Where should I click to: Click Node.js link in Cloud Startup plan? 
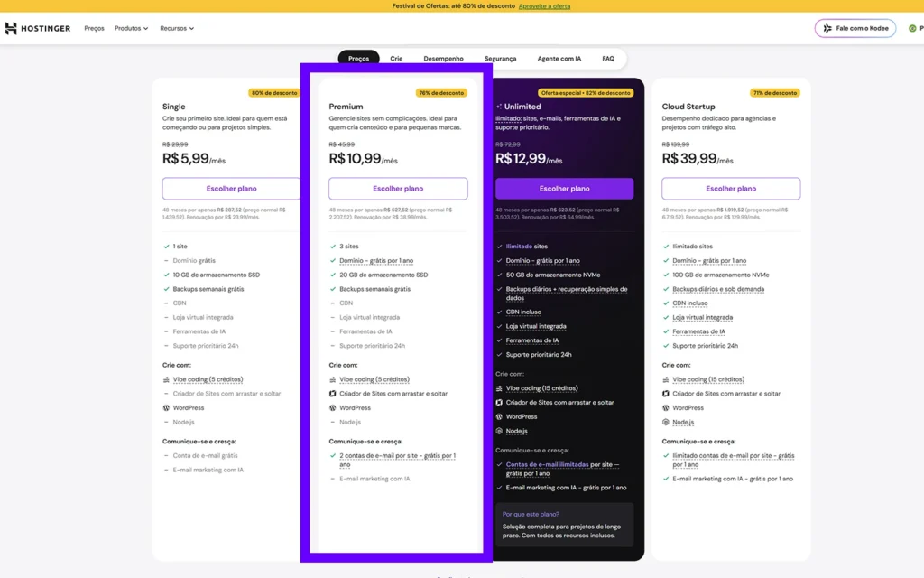683,423
